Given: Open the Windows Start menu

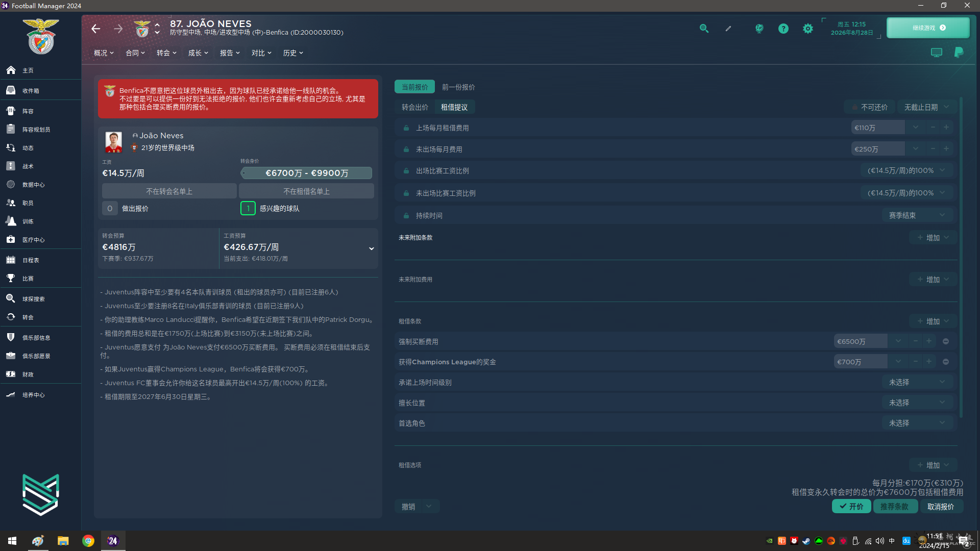Looking at the screenshot, I should click(12, 541).
